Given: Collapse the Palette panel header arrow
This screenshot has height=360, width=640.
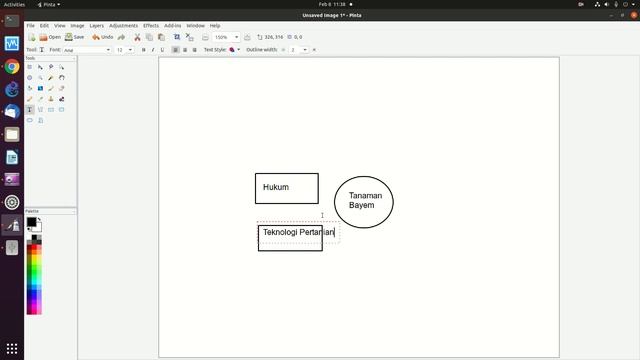Looking at the screenshot, I should coord(74,211).
